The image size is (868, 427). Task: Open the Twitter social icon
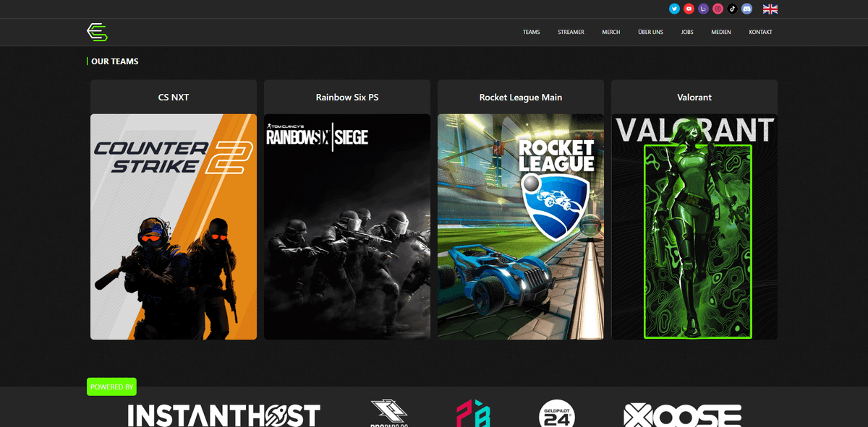coord(674,9)
